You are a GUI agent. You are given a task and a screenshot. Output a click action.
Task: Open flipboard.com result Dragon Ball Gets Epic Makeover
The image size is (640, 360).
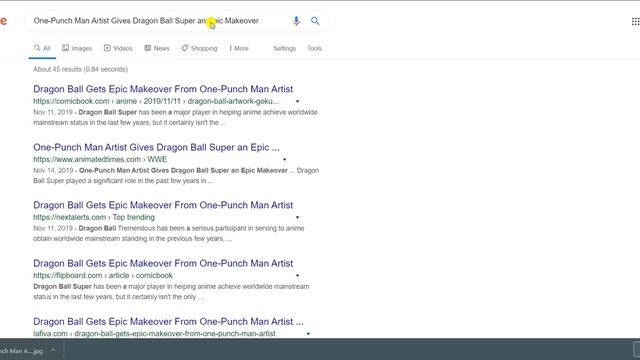(163, 263)
